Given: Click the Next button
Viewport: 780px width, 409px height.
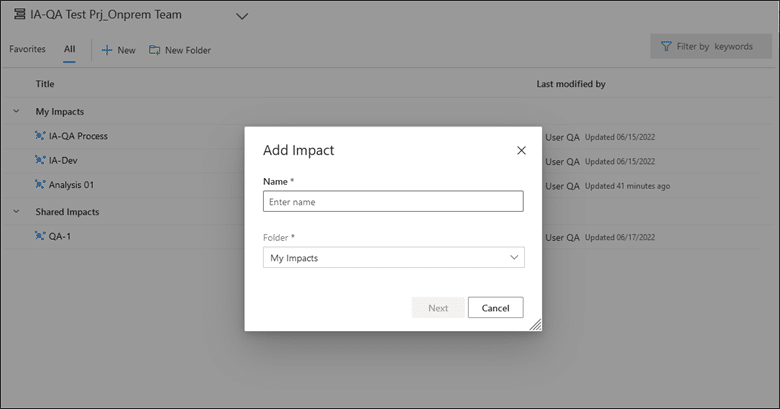Looking at the screenshot, I should pyautogui.click(x=438, y=307).
